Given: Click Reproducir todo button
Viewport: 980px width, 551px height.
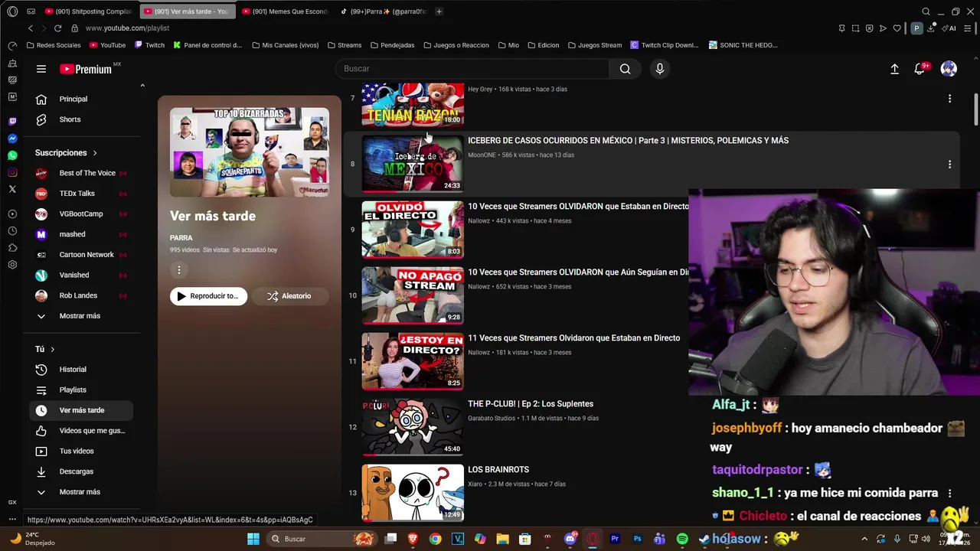Looking at the screenshot, I should click(x=208, y=296).
